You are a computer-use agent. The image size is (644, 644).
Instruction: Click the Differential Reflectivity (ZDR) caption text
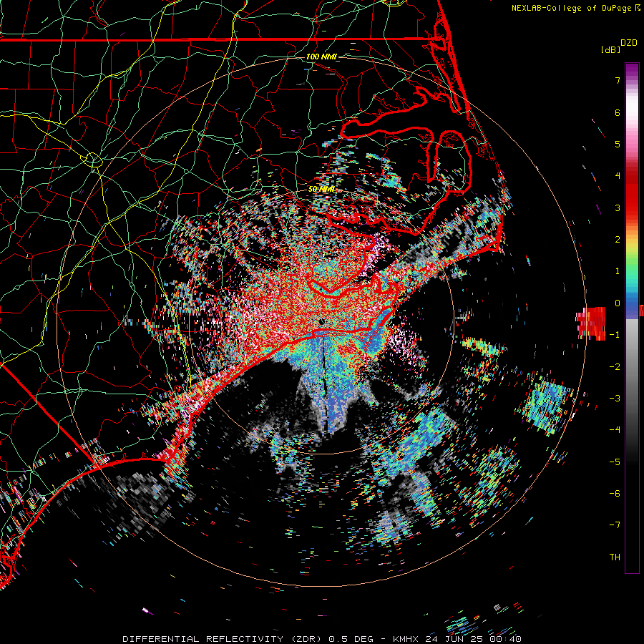coord(223,639)
